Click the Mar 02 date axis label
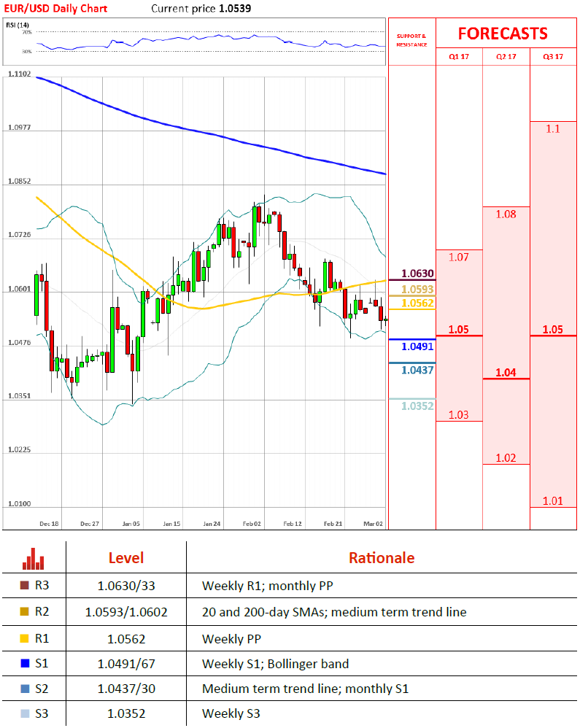Viewport: 580px width, 728px height. (374, 524)
